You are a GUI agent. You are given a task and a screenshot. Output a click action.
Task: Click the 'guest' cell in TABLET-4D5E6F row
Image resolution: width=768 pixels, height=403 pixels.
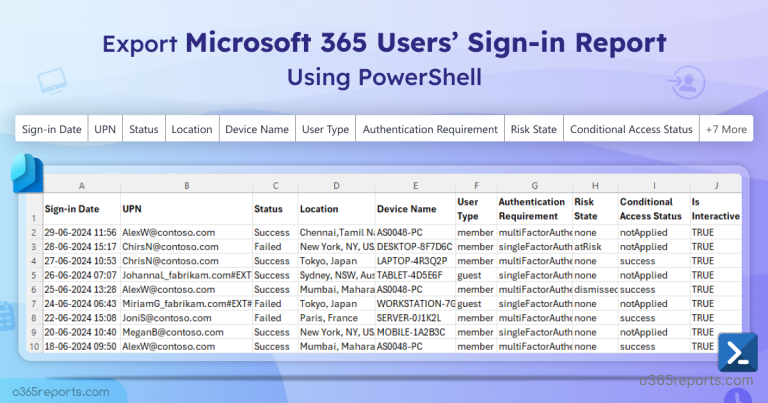(x=476, y=275)
